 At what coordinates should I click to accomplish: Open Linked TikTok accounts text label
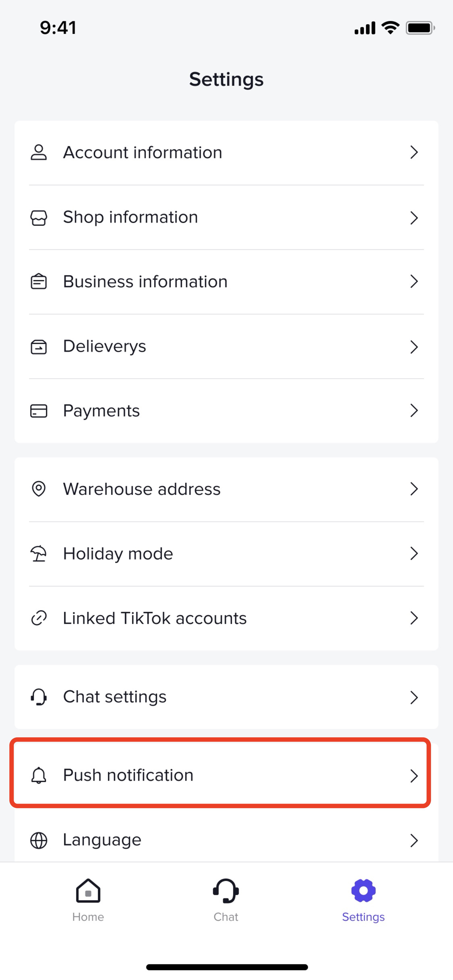(155, 618)
